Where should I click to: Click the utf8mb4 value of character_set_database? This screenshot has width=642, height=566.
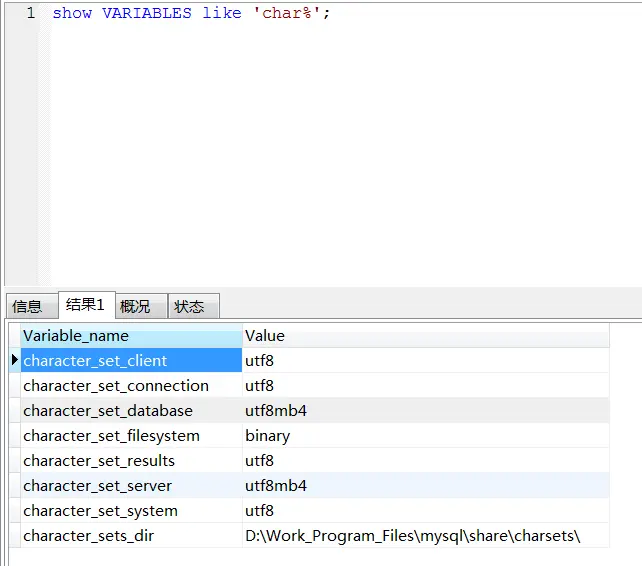426,410
